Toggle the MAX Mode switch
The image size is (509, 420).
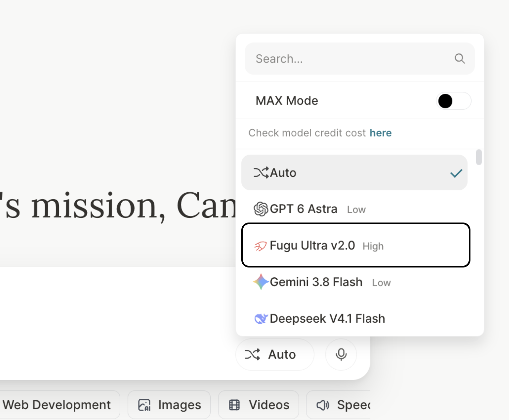tap(454, 101)
